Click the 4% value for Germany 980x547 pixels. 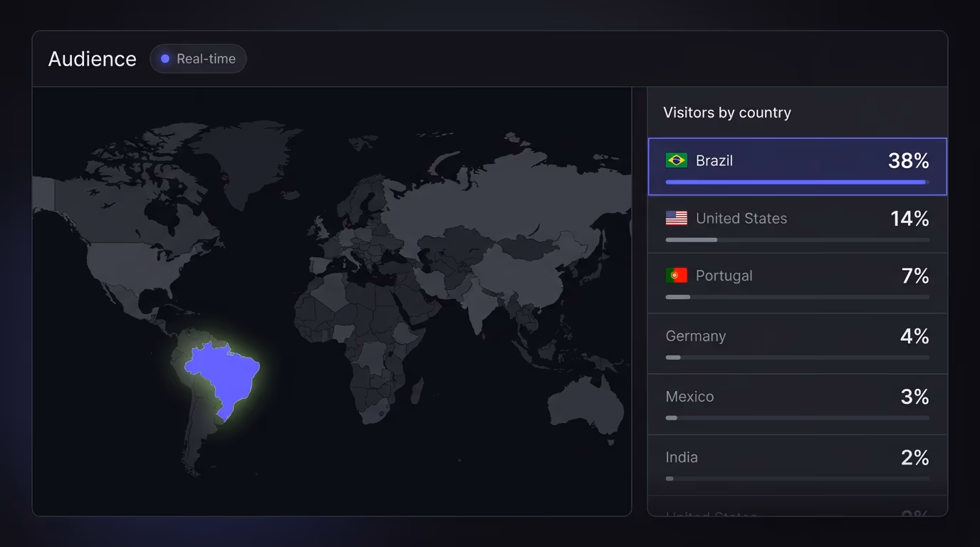pyautogui.click(x=914, y=336)
